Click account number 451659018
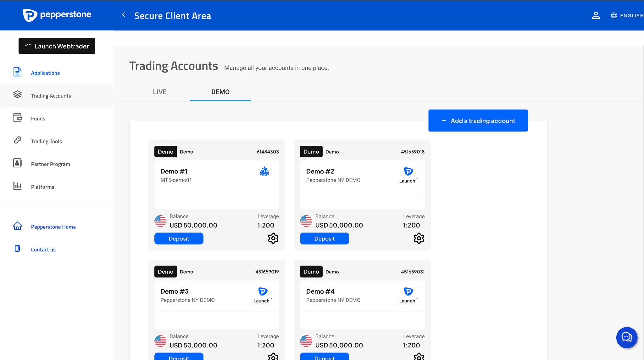644x360 pixels. [413, 152]
